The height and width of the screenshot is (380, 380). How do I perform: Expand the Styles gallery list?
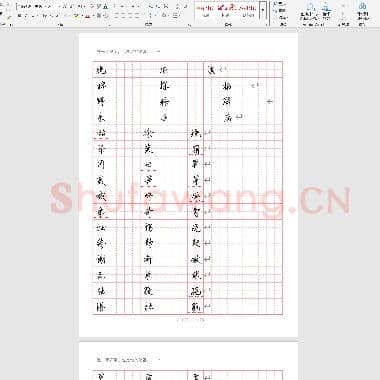tap(263, 10)
